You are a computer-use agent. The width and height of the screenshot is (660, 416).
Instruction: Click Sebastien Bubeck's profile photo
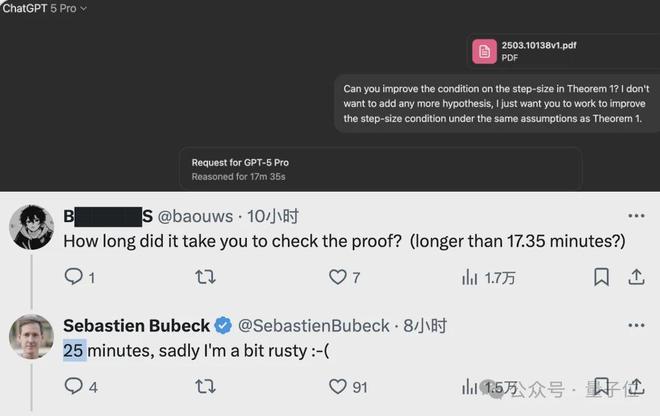pyautogui.click(x=31, y=336)
